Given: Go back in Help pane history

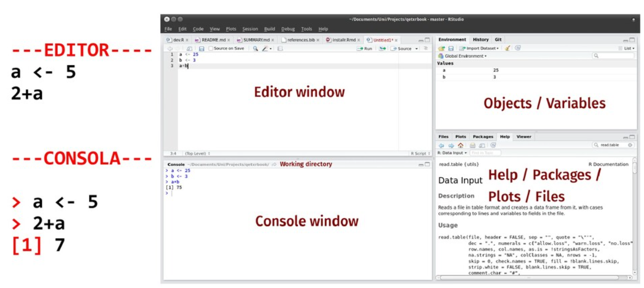Looking at the screenshot, I should [442, 145].
